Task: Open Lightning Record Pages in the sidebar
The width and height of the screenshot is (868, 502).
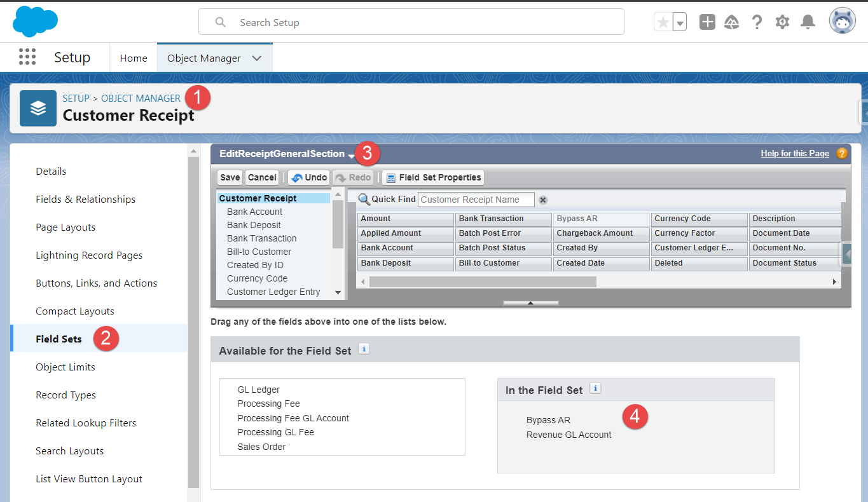Action: tap(89, 255)
